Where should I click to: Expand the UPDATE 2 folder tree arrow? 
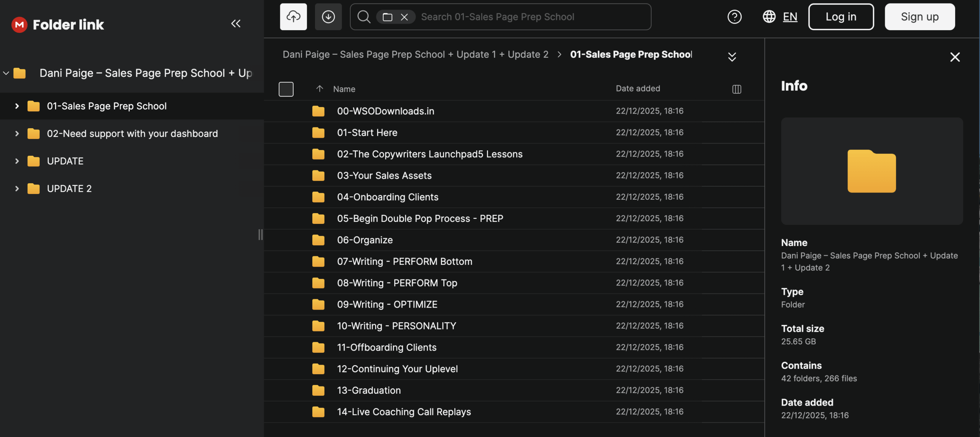(17, 189)
